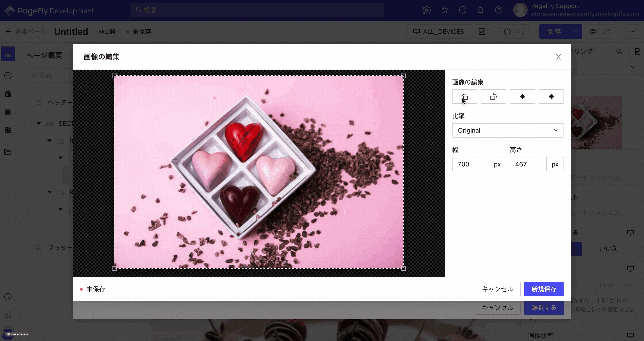Screen dimensions: 644x341
Task: Click the redo arrow icon
Action: (x=521, y=32)
